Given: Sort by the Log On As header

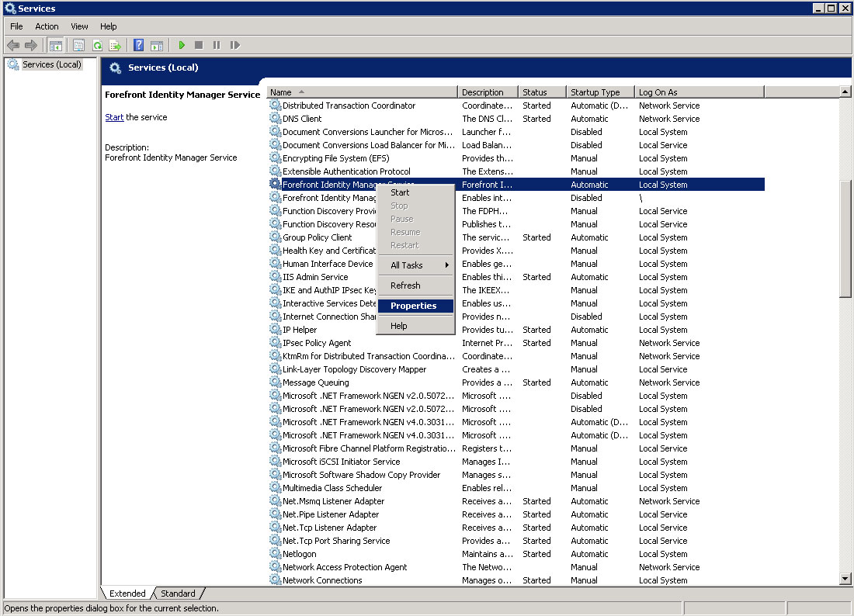Looking at the screenshot, I should 700,92.
